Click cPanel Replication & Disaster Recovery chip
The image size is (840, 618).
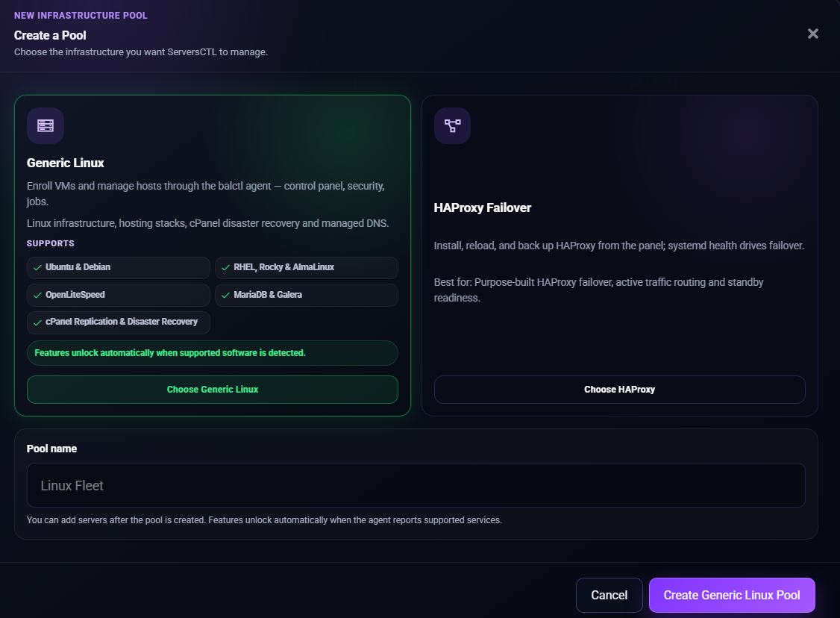click(119, 322)
